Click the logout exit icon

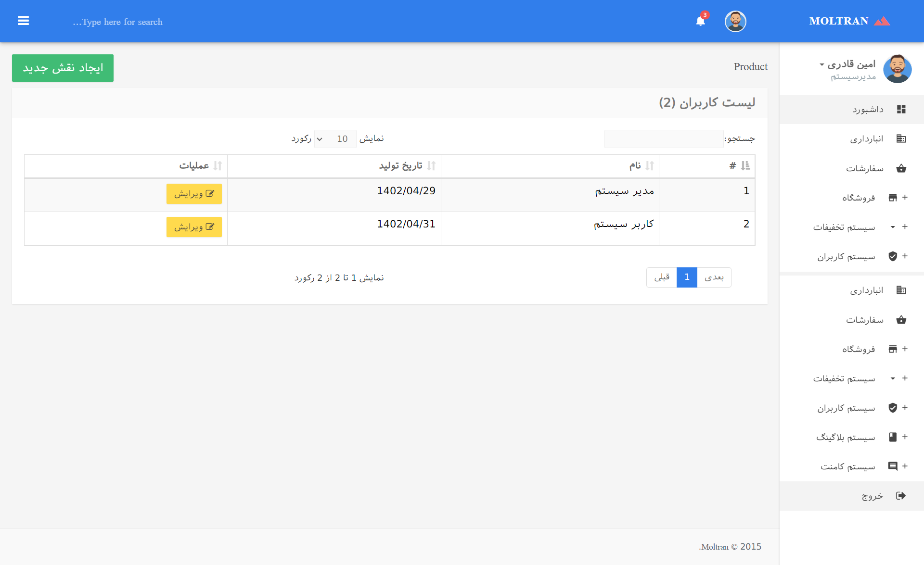[x=901, y=495]
